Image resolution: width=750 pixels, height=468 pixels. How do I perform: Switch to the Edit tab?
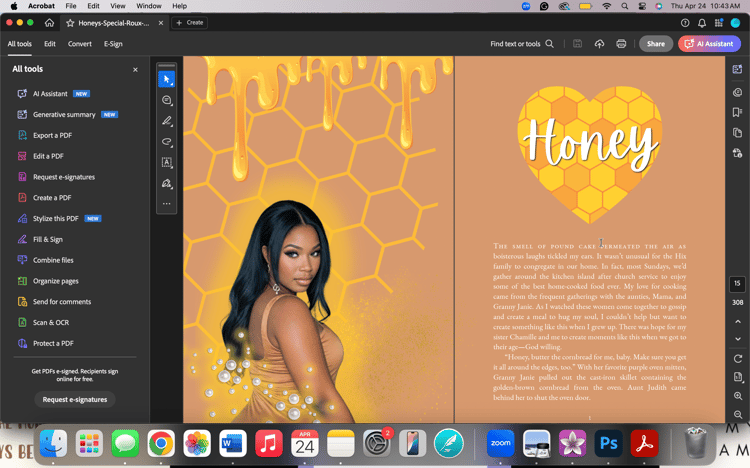pos(50,44)
